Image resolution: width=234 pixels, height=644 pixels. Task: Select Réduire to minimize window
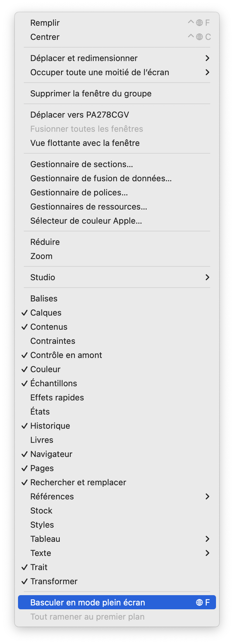pyautogui.click(x=45, y=242)
